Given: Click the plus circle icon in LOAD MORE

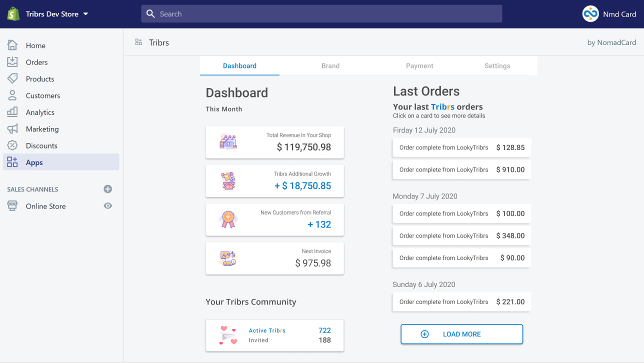Looking at the screenshot, I should tap(424, 334).
